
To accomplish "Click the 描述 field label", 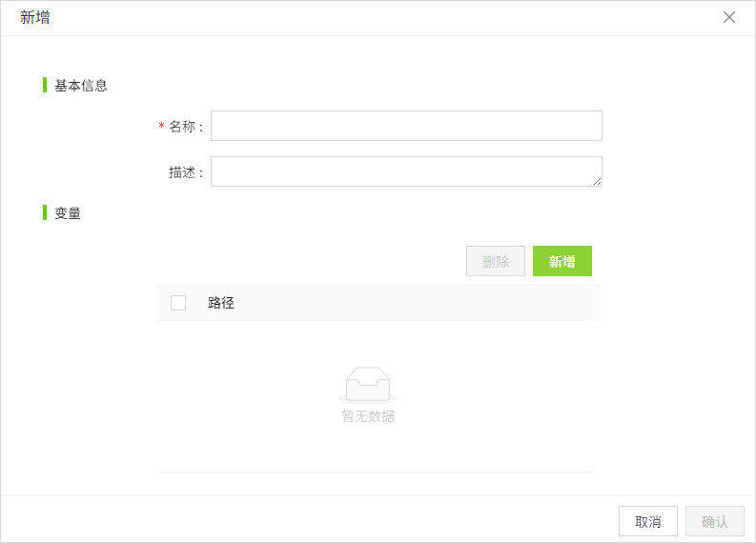I will 182,171.
